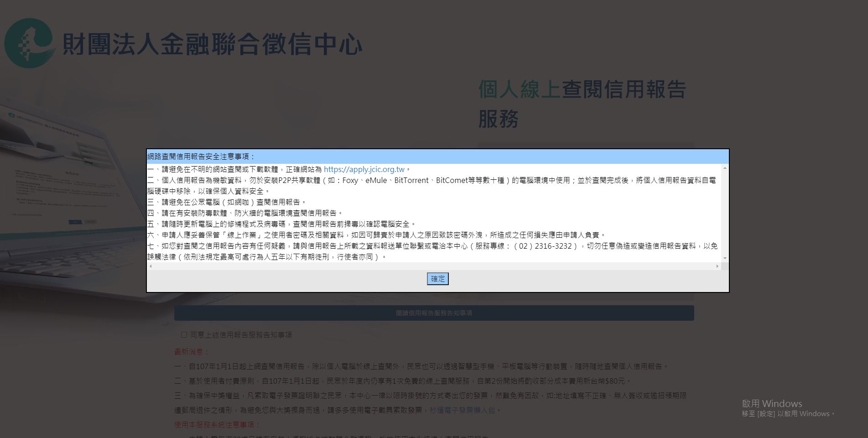This screenshot has width=868, height=438.
Task: Click the scroll-up arrow in the notice box
Action: click(x=725, y=168)
